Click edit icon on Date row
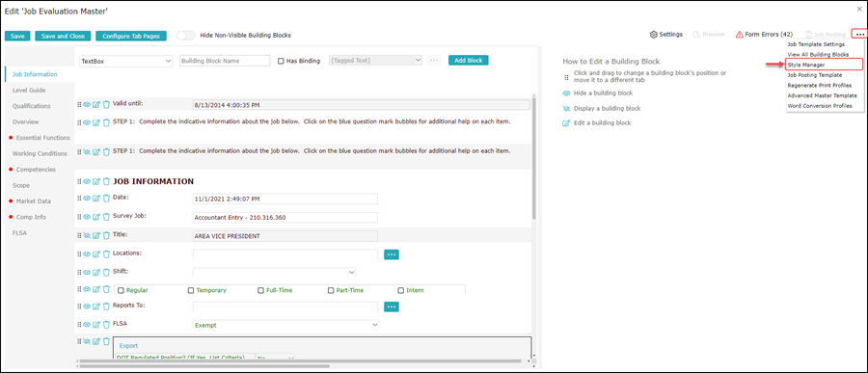This screenshot has width=868, height=373. click(x=96, y=199)
